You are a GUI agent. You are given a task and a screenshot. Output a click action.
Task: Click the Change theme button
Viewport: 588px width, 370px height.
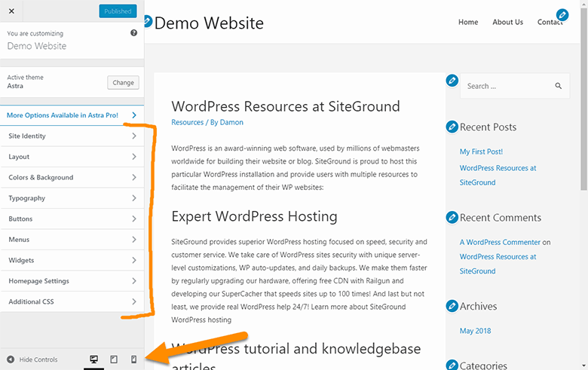123,82
